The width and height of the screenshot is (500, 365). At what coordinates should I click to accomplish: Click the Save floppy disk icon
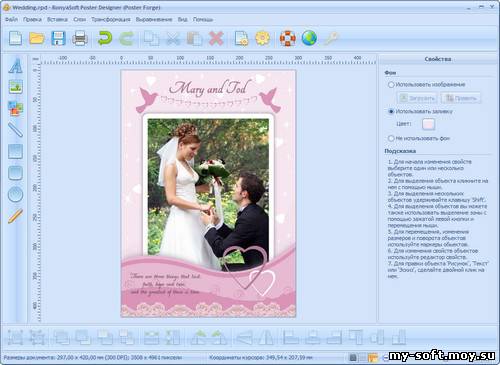coord(58,38)
